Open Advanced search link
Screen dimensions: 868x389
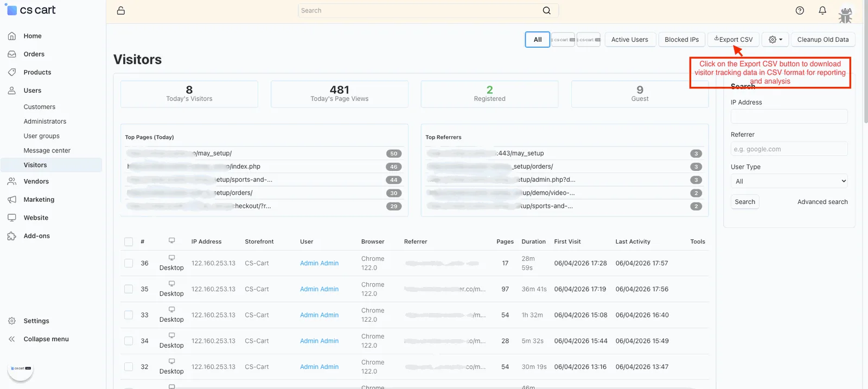[822, 202]
